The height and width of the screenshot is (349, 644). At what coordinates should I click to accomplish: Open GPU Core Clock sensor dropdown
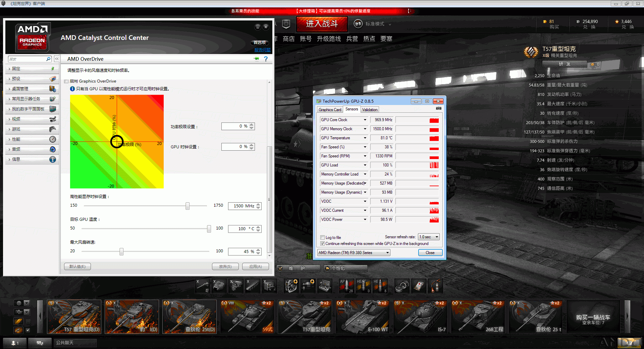tap(365, 120)
